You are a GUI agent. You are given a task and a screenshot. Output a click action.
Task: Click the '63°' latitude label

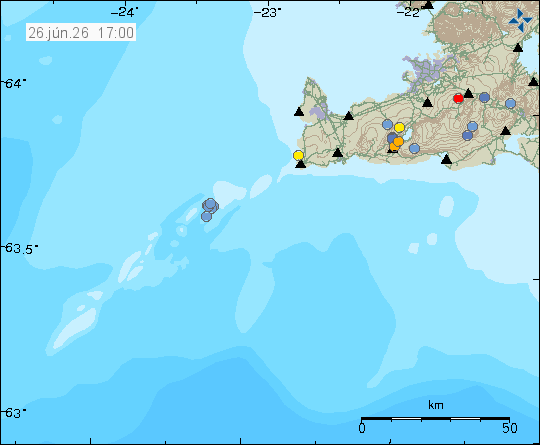14,413
